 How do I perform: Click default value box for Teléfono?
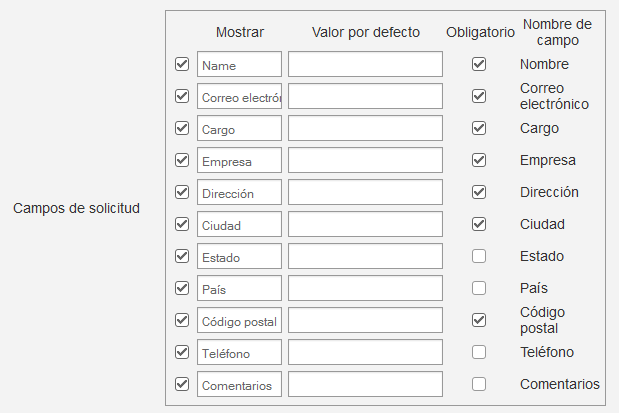[365, 353]
